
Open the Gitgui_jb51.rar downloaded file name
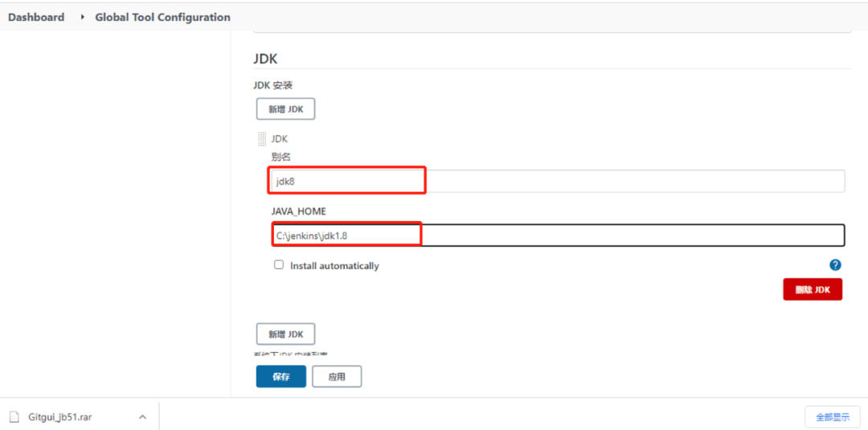pos(59,417)
